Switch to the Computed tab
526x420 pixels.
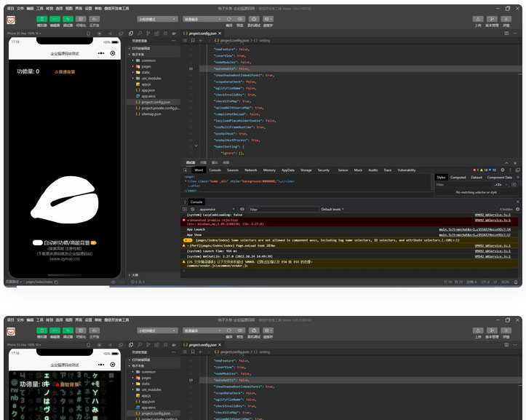[458, 177]
